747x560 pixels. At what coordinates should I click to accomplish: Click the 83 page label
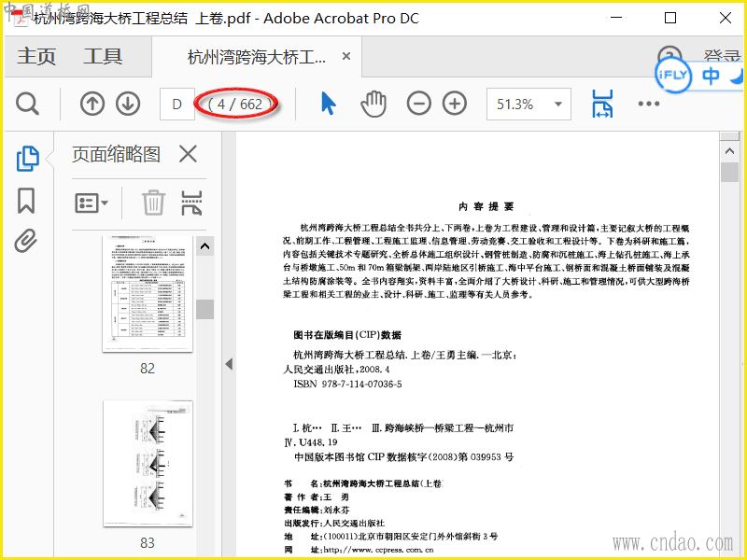pos(148,543)
